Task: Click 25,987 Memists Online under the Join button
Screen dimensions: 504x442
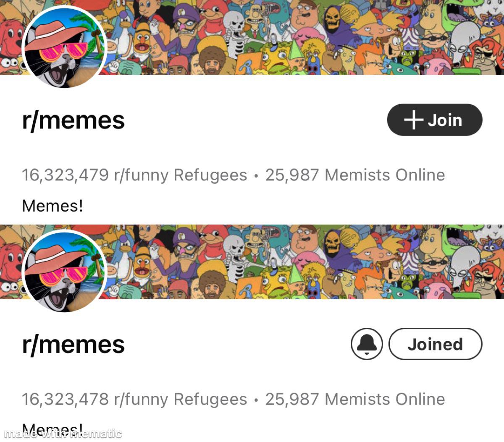Action: tap(355, 175)
